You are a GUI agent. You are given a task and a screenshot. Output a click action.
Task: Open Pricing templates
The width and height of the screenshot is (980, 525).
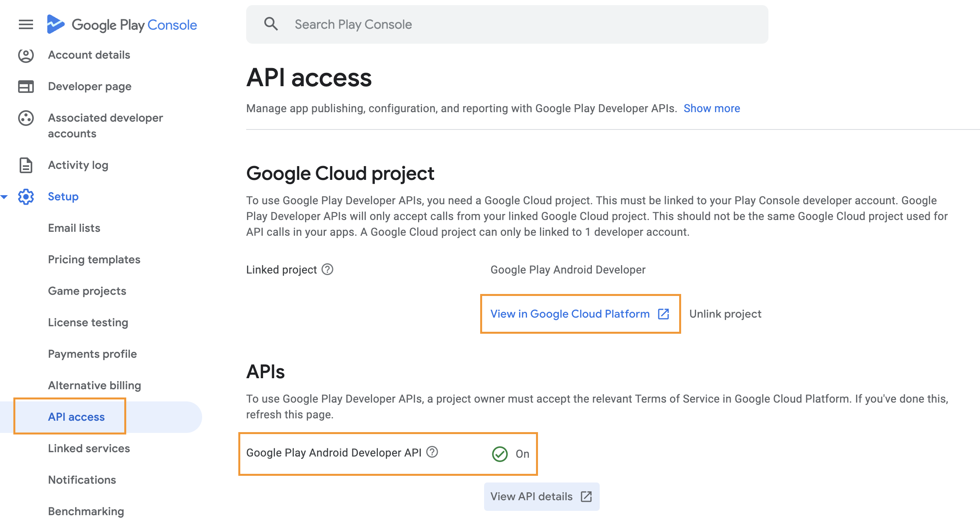click(x=94, y=260)
